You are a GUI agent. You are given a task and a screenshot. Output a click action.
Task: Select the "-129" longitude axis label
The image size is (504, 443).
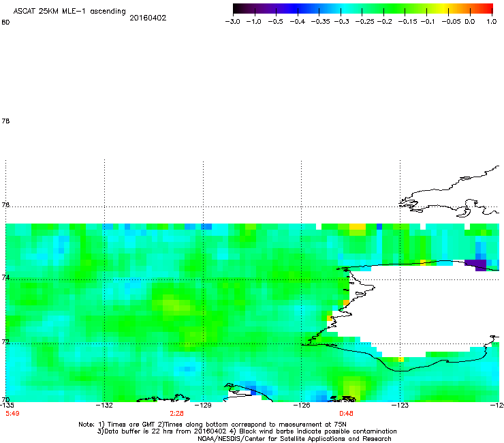[x=203, y=405]
